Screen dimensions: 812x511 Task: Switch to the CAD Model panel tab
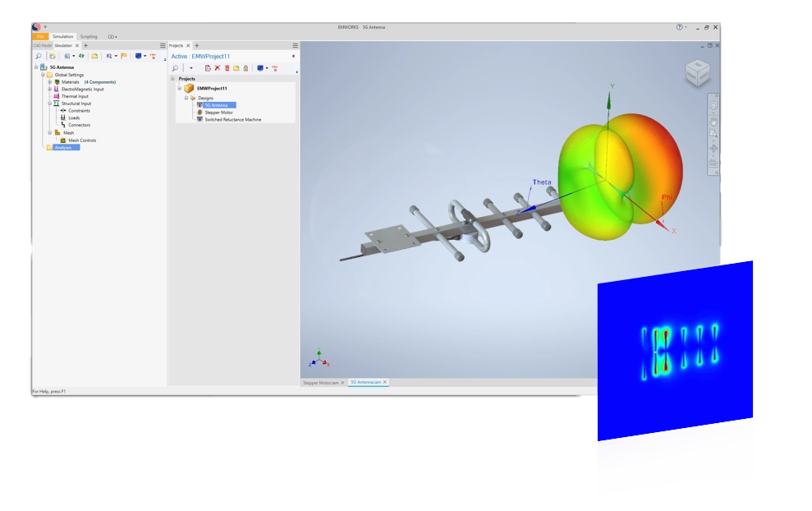[42, 45]
